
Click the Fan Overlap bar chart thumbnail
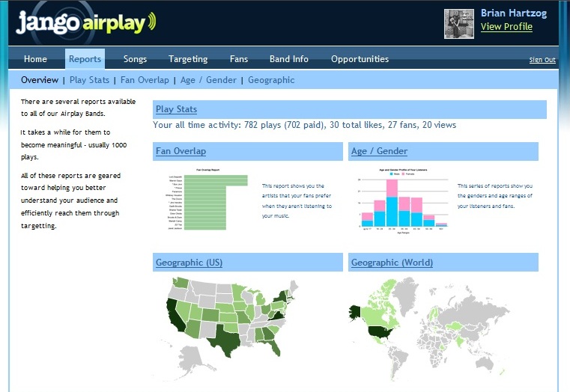pyautogui.click(x=207, y=199)
